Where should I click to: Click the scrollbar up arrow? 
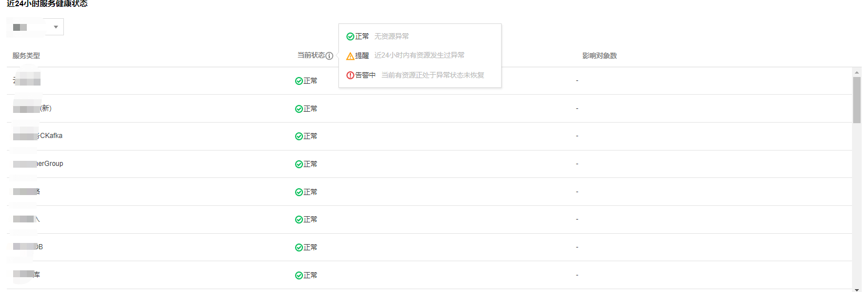[857, 72]
